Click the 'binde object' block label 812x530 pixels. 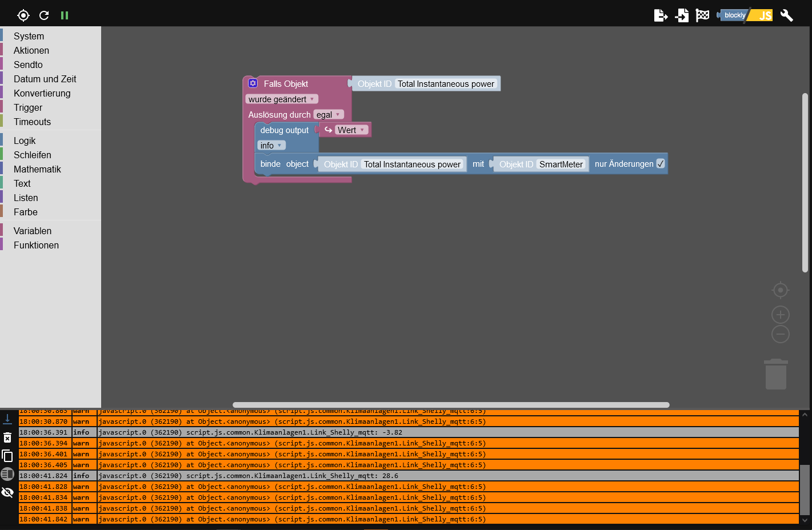[285, 164]
